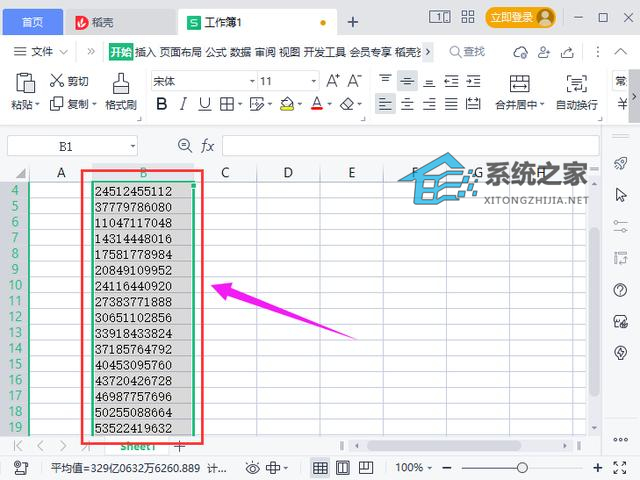The height and width of the screenshot is (480, 640).
Task: Open the 文件 menu
Action: point(40,52)
